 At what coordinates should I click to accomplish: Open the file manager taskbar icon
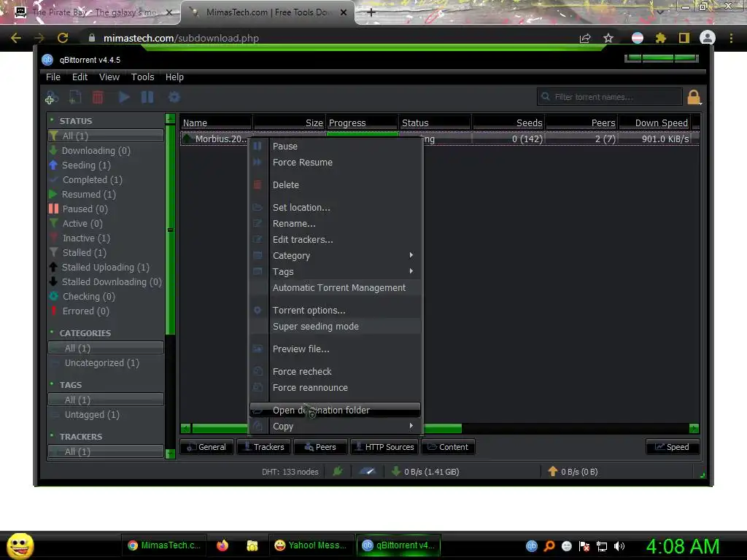[252, 545]
